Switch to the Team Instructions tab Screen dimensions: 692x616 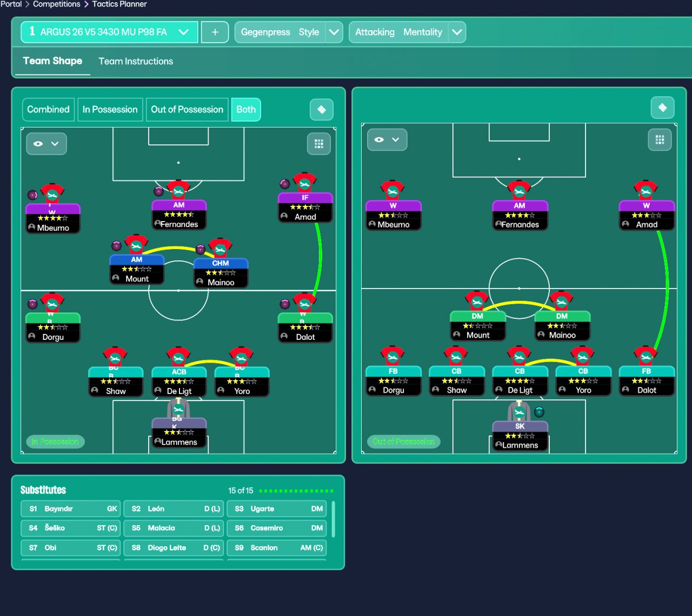click(x=136, y=61)
